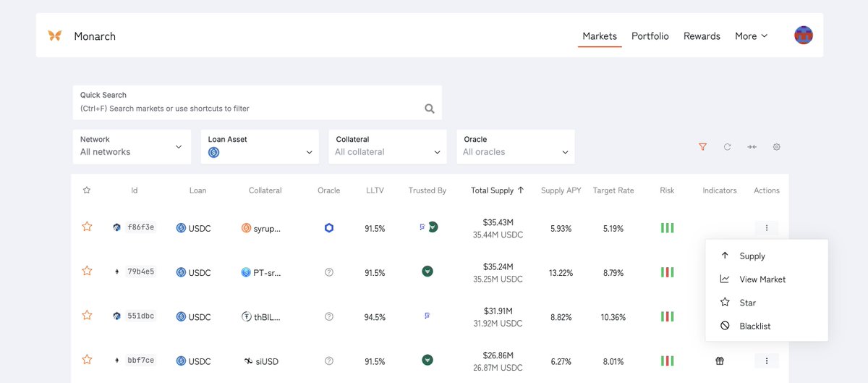The width and height of the screenshot is (868, 383).
Task: Click the 13.22% supply APY value
Action: pos(561,273)
